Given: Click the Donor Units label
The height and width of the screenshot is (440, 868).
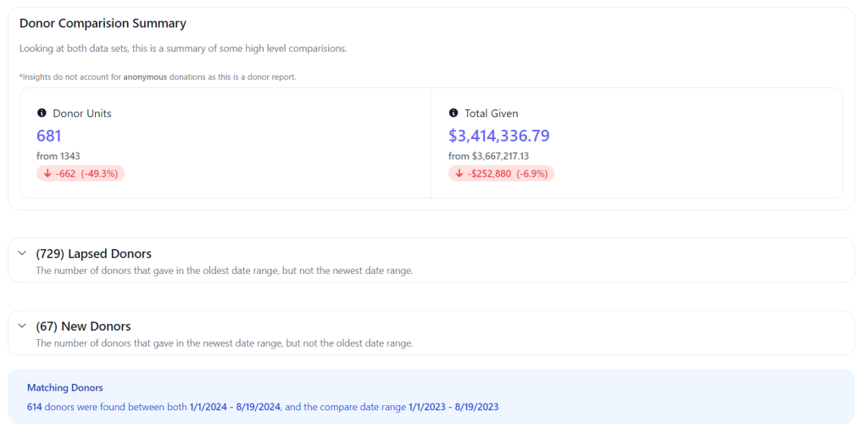Looking at the screenshot, I should pos(82,114).
